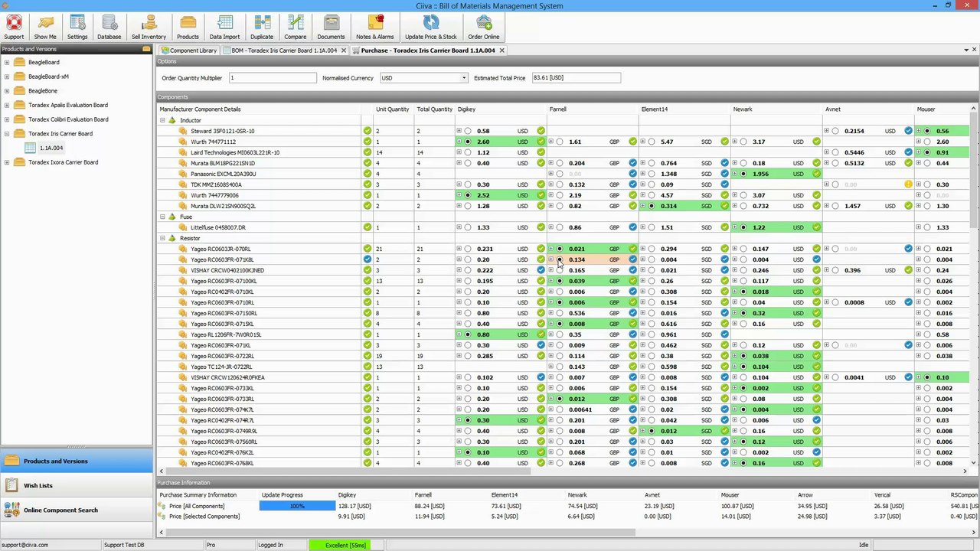The width and height of the screenshot is (980, 551).
Task: Click the Excellent [55ms] connection status
Action: tap(345, 545)
